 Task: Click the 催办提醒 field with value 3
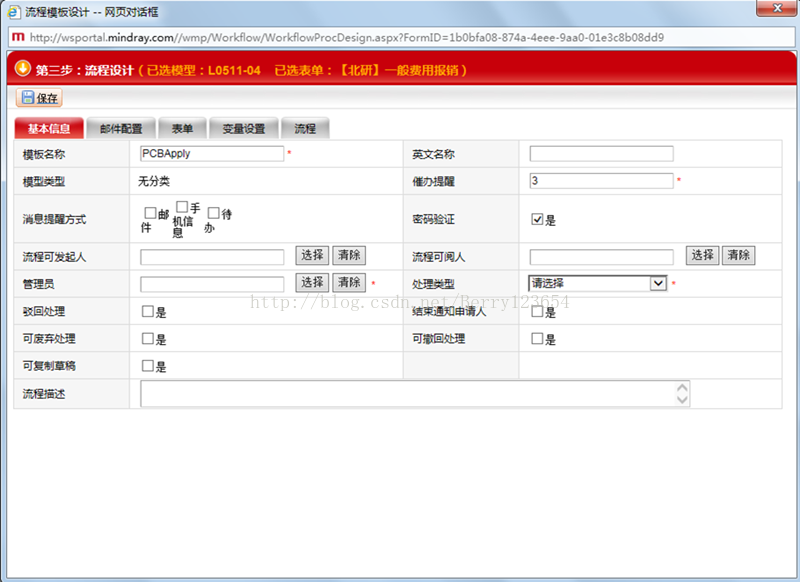tap(601, 181)
